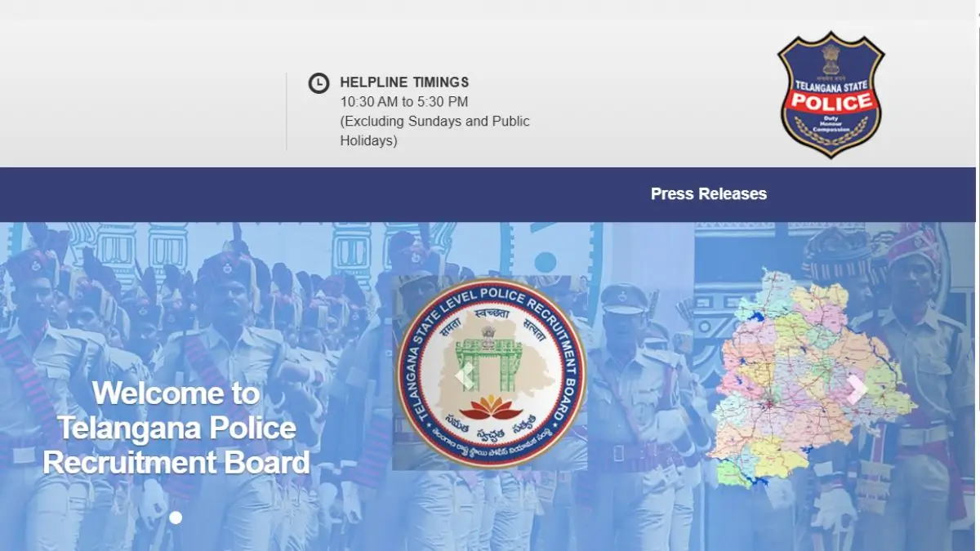Click the Duty Honour Compassion motto on badge
The height and width of the screenshot is (551, 980).
831,123
